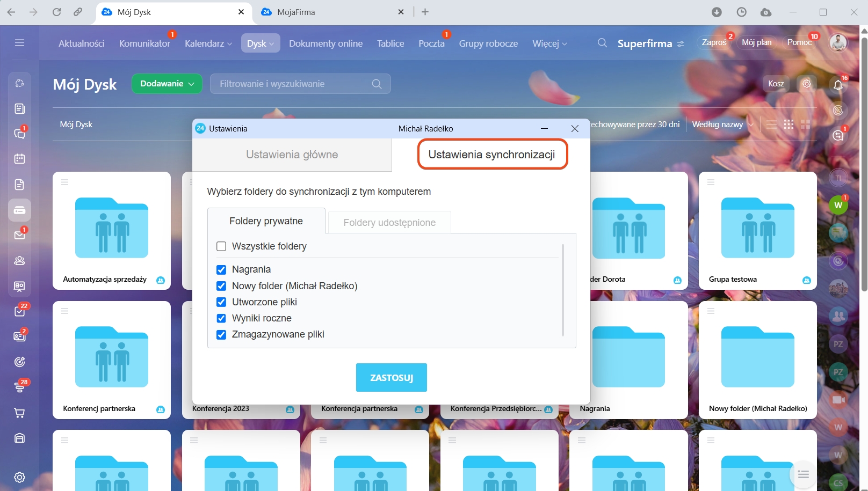Viewport: 868px width, 491px height.
Task: Switch to Foldery udostępnione tab
Action: pos(389,223)
